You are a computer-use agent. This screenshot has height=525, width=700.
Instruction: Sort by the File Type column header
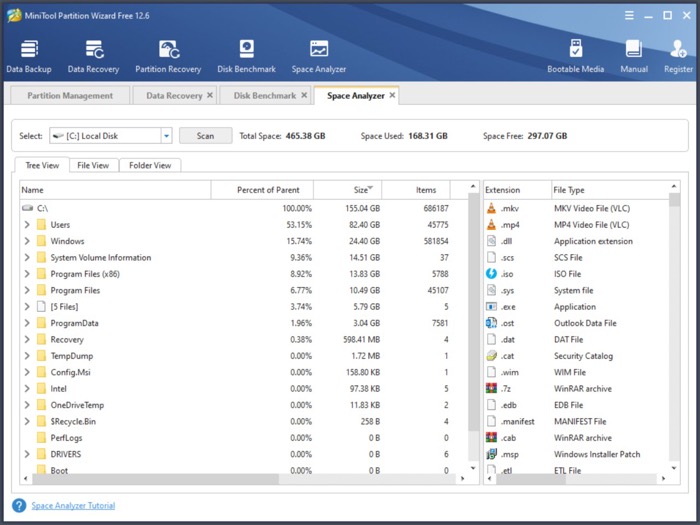[610, 190]
